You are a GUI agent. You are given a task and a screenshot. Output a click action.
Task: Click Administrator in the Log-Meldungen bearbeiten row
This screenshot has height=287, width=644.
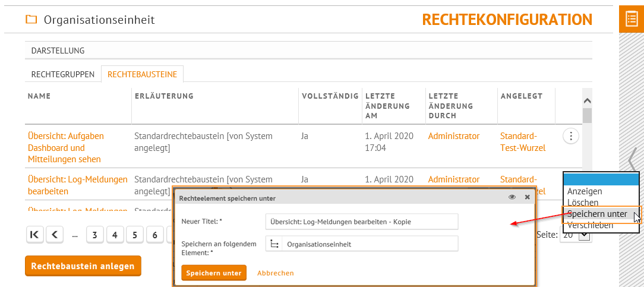(454, 179)
